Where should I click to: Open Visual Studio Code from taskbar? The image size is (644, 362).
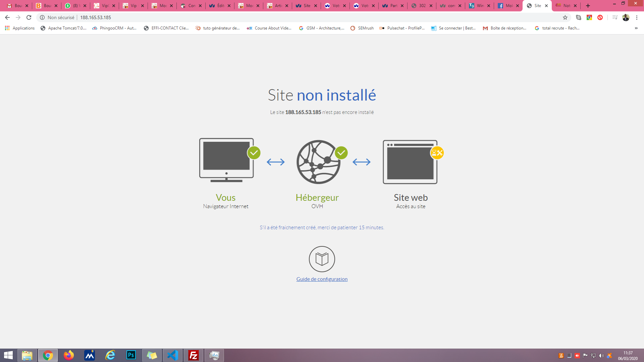pos(173,355)
